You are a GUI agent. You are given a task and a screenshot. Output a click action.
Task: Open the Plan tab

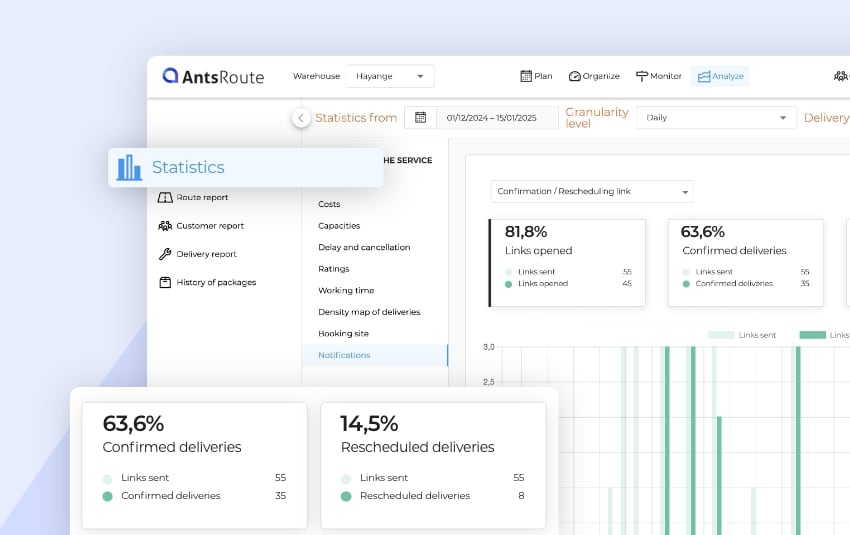click(x=536, y=76)
